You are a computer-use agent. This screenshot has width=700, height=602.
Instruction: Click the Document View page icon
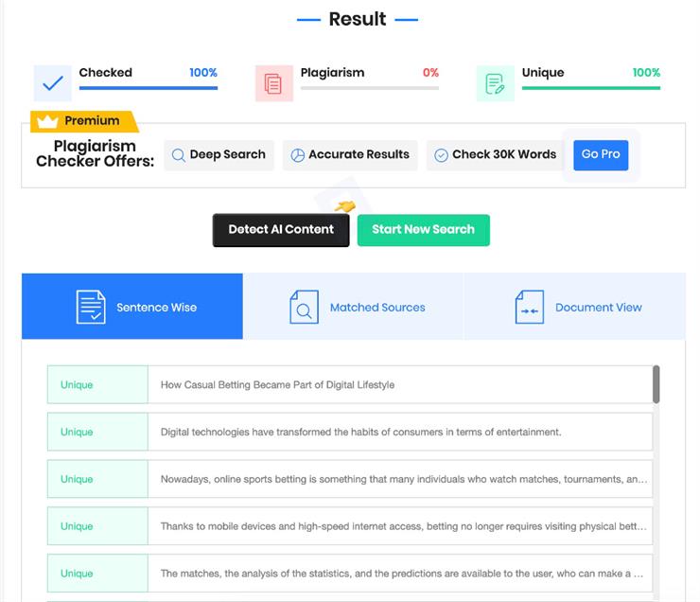(x=529, y=308)
